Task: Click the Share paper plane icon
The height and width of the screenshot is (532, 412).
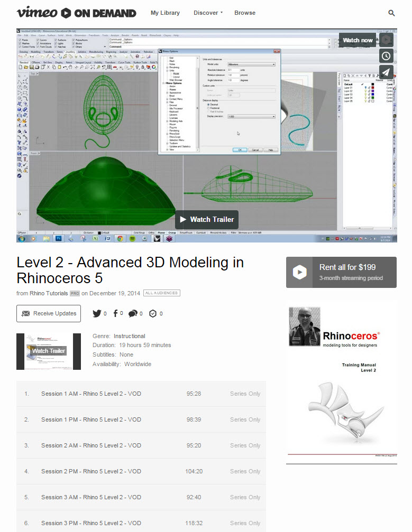Action: [x=386, y=72]
